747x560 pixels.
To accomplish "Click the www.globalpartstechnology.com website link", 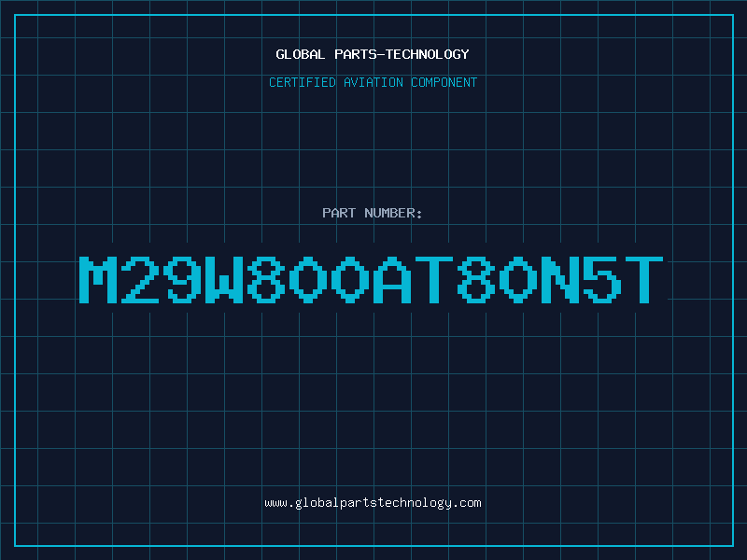I will click(x=373, y=503).
